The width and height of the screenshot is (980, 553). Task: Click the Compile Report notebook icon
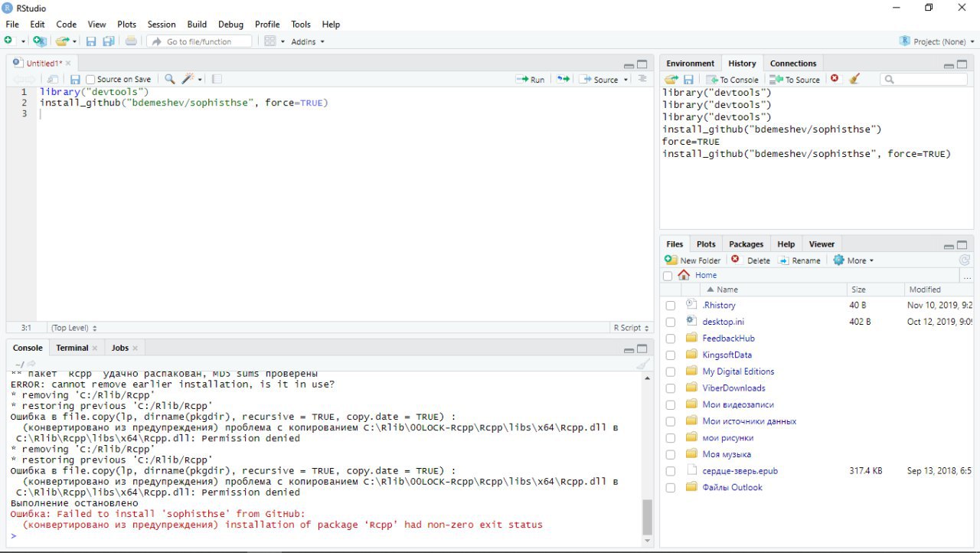click(217, 80)
